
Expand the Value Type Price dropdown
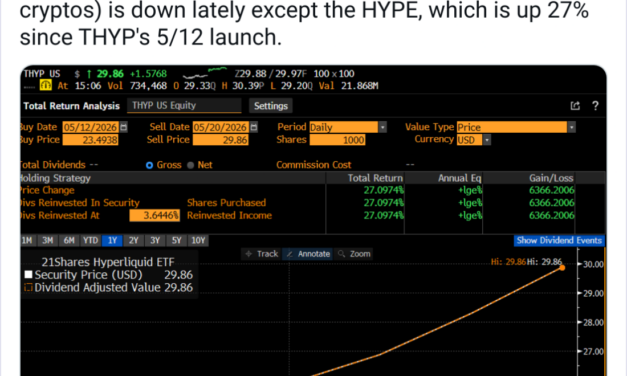pos(572,127)
